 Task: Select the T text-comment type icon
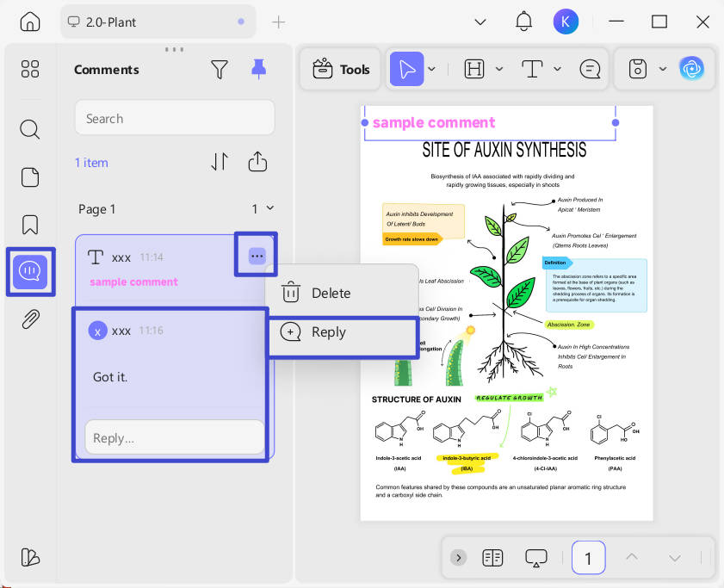(x=96, y=257)
